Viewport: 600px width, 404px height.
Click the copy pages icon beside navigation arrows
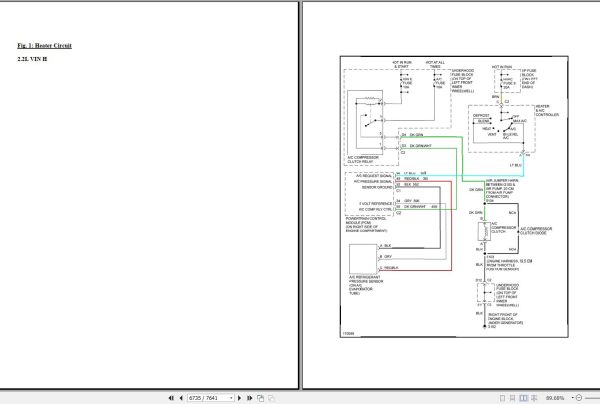pos(261,398)
